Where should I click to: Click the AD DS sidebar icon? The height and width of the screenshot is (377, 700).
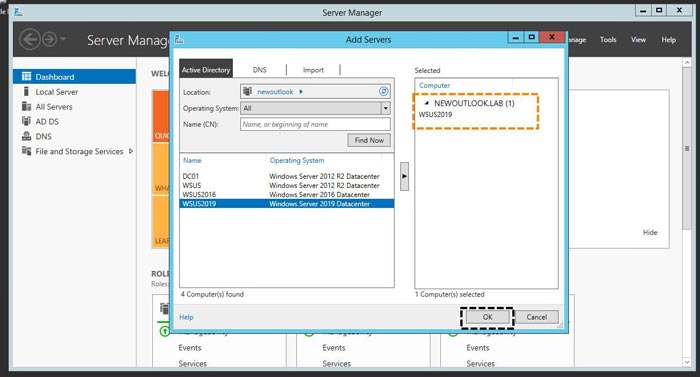(26, 121)
